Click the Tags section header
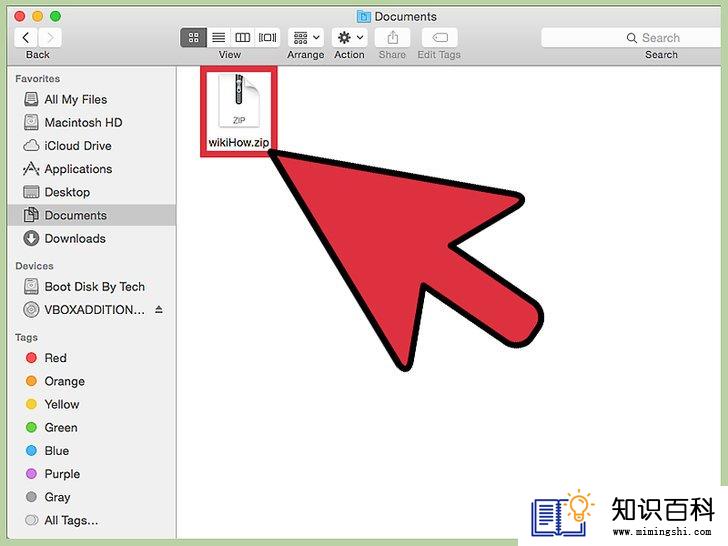 (26, 338)
